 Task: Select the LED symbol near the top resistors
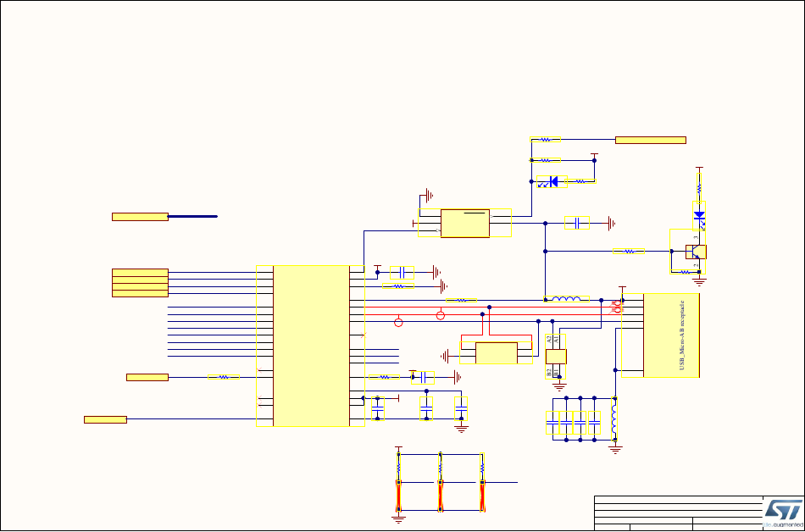[553, 180]
